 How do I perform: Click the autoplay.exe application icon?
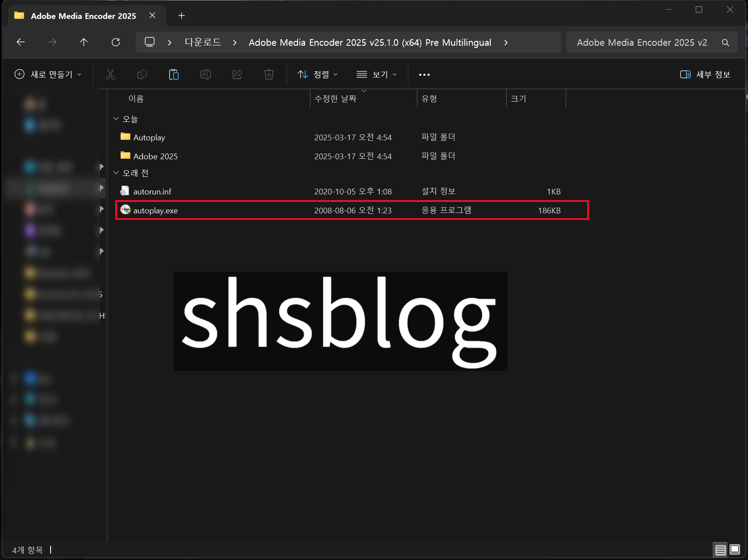[125, 210]
